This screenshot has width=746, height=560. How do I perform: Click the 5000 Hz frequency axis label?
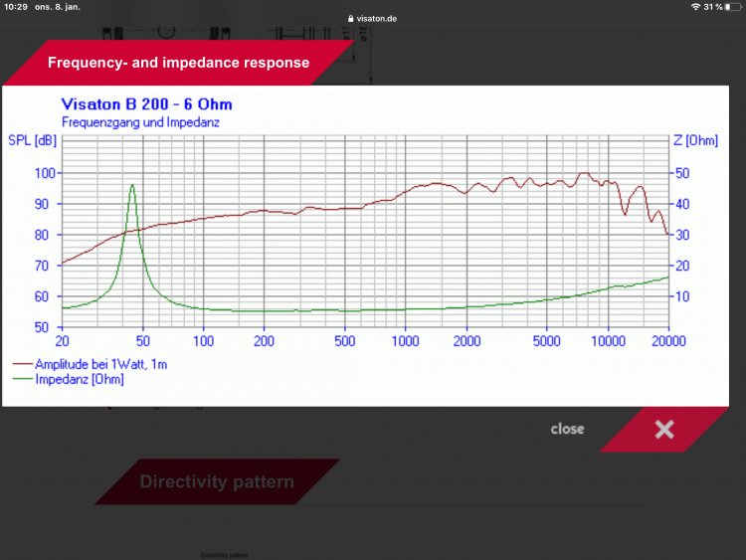[547, 341]
